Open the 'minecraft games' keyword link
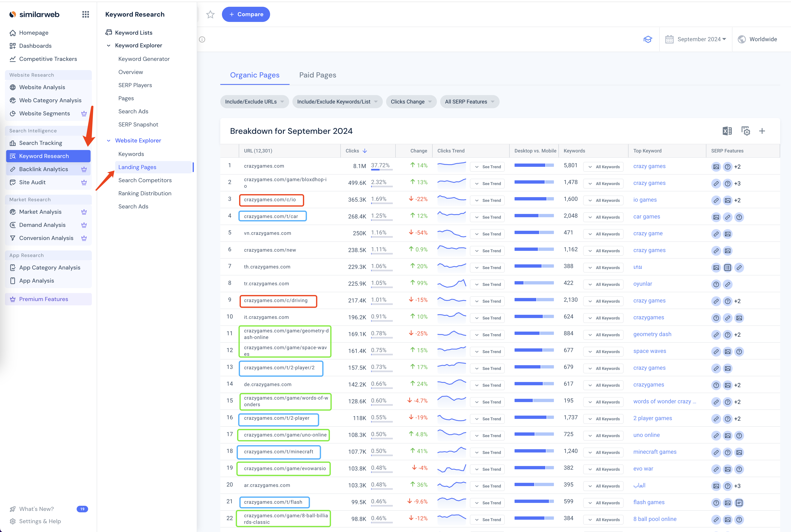 click(655, 452)
